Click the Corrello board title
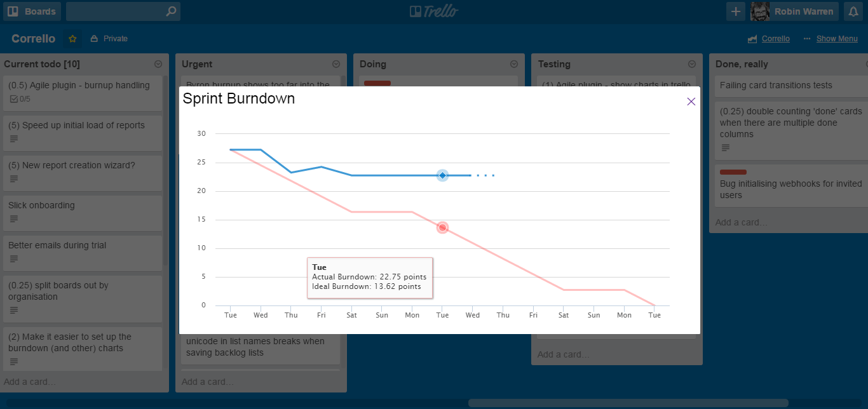The width and height of the screenshot is (868, 409). click(x=34, y=39)
